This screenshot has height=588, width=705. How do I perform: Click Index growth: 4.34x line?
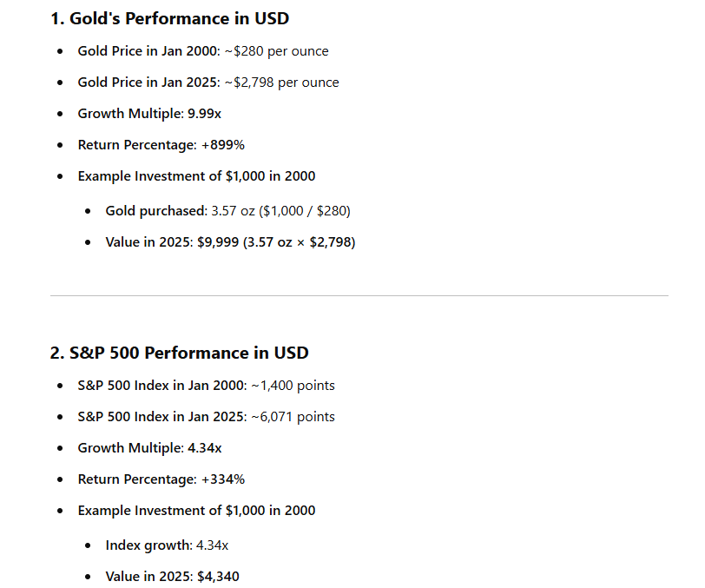tap(167, 545)
